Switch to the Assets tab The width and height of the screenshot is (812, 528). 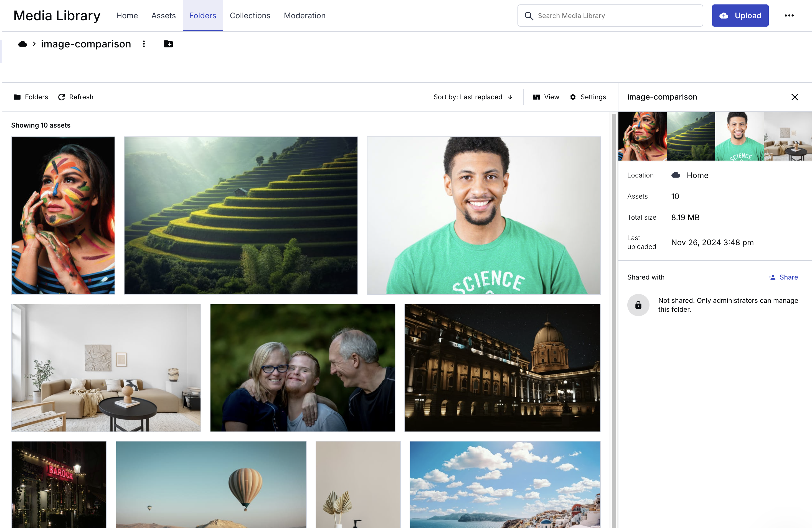pyautogui.click(x=163, y=16)
